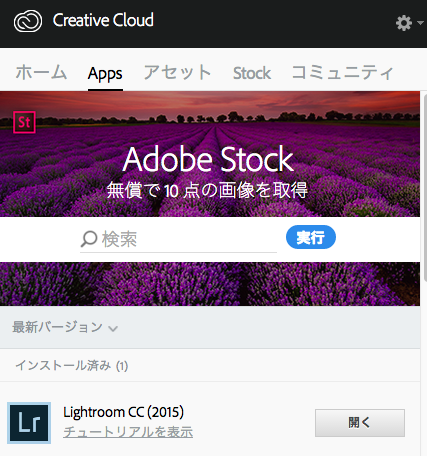Open the コミュニティ tab
This screenshot has width=427, height=456.
[x=342, y=72]
